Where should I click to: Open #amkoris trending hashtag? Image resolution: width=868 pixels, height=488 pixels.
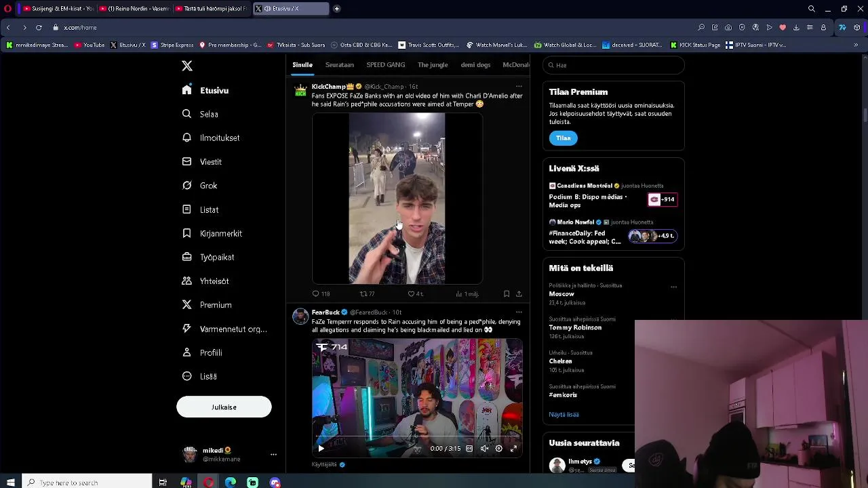tap(563, 394)
